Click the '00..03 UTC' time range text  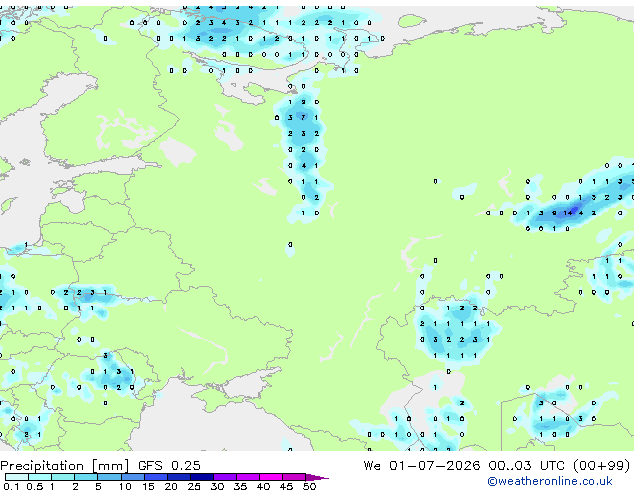coord(526,465)
